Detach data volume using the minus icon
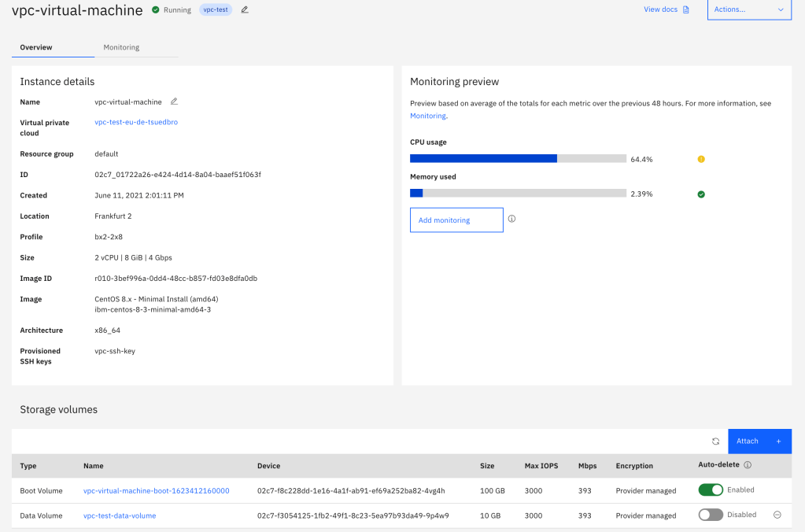This screenshot has width=805, height=532. coord(777,515)
